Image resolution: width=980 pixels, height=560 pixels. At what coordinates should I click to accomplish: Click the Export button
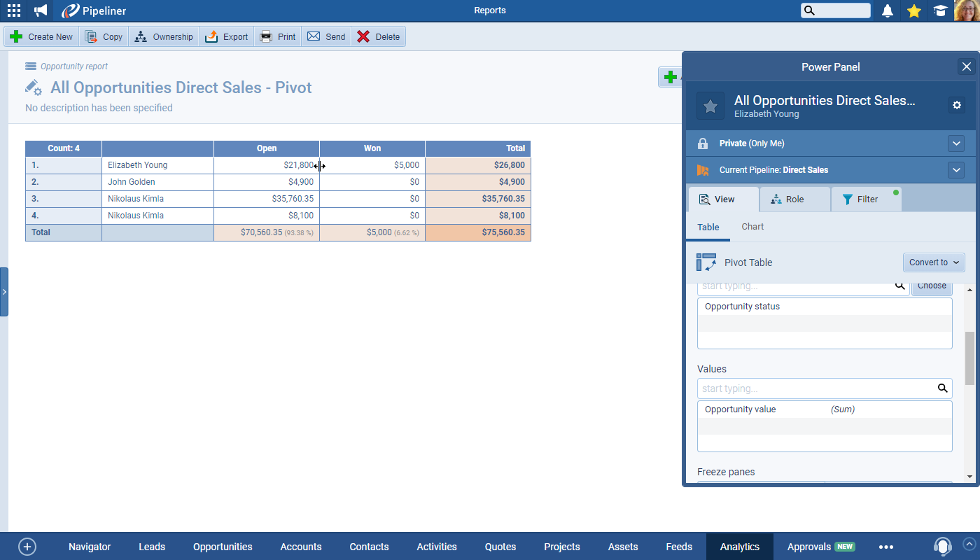pyautogui.click(x=227, y=37)
